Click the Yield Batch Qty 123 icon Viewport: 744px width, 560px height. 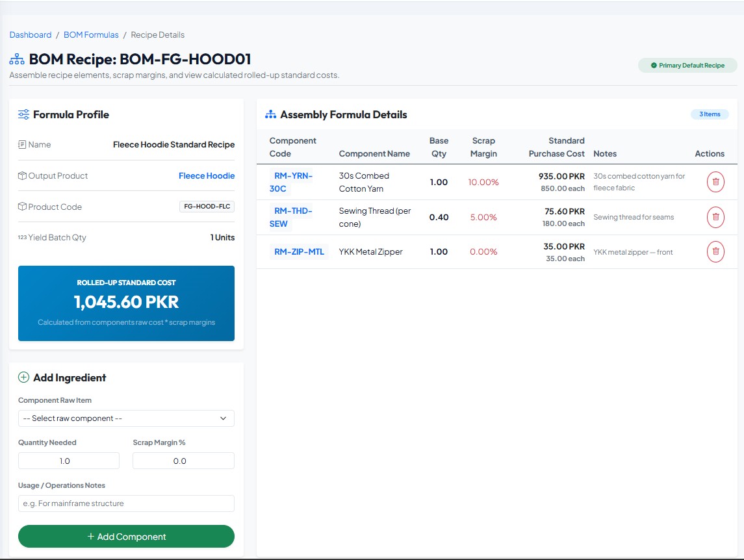point(22,237)
